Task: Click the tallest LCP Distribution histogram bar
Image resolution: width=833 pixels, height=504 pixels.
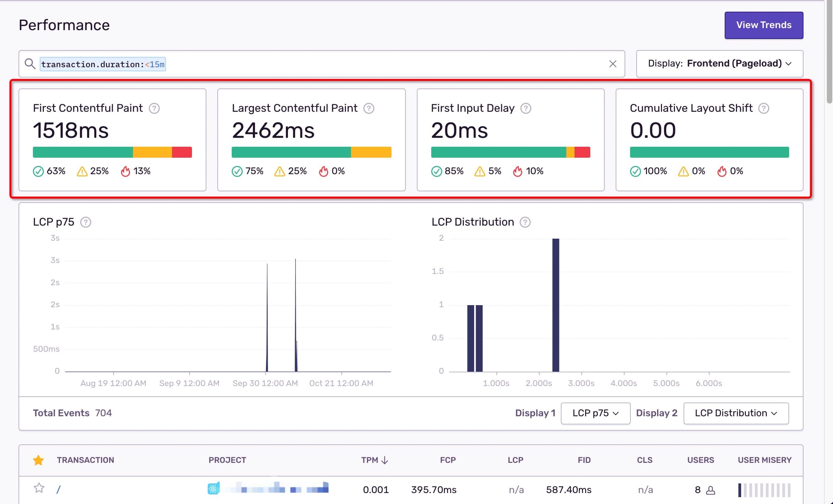Action: pyautogui.click(x=555, y=305)
